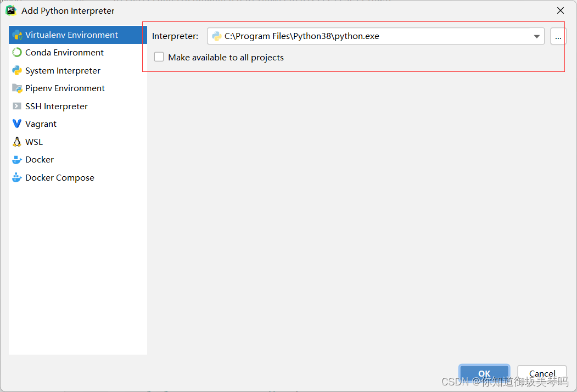This screenshot has height=392, width=577.
Task: Click python icon inside interpreter field
Action: [x=217, y=36]
